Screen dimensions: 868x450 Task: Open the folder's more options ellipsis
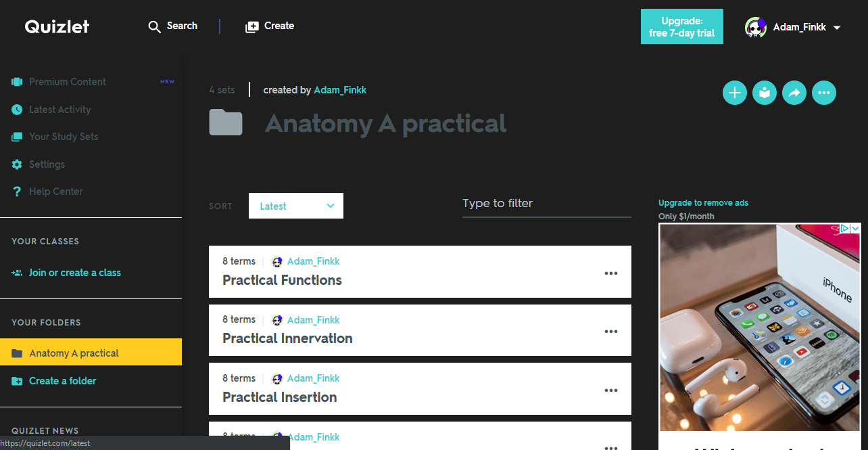(823, 93)
